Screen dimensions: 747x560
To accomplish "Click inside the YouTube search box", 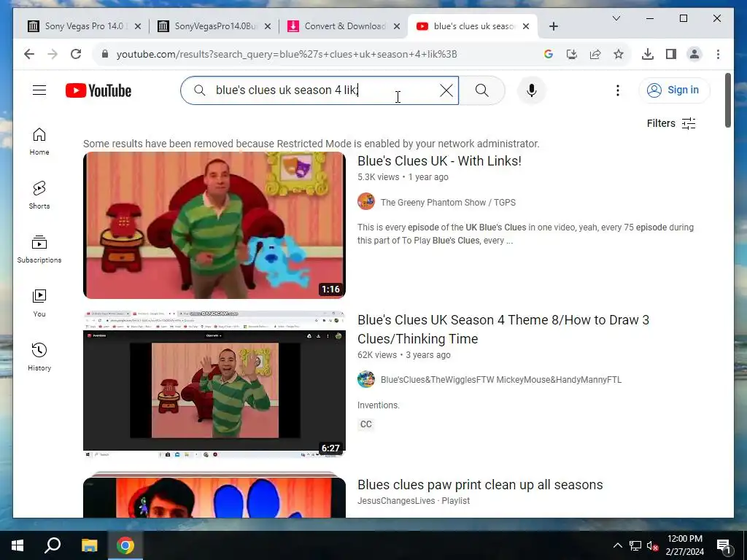I will (x=320, y=90).
